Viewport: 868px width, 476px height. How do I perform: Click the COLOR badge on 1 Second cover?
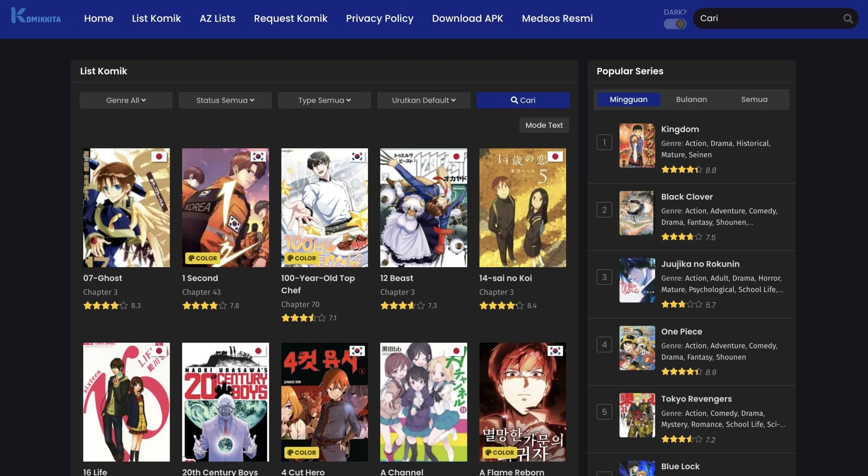[203, 258]
